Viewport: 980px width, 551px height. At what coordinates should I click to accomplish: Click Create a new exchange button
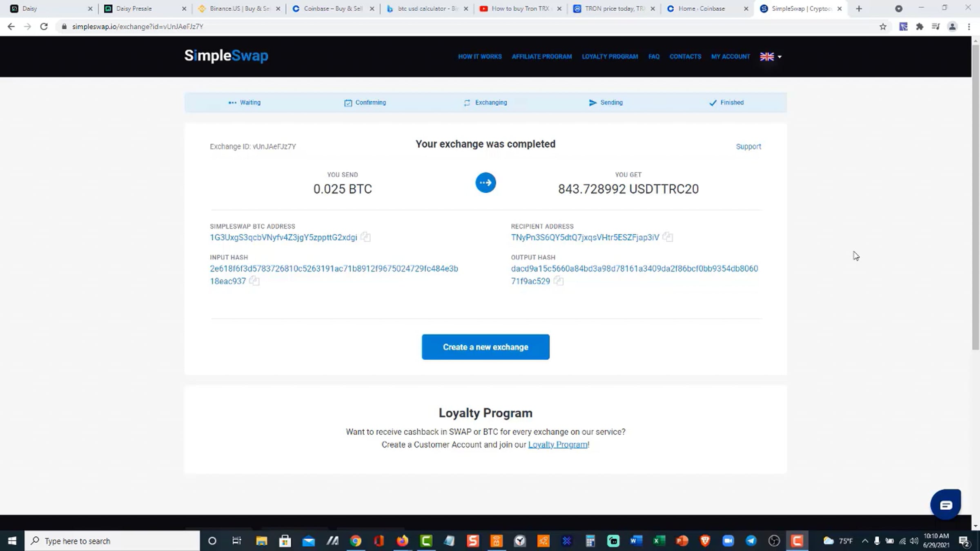pos(486,347)
